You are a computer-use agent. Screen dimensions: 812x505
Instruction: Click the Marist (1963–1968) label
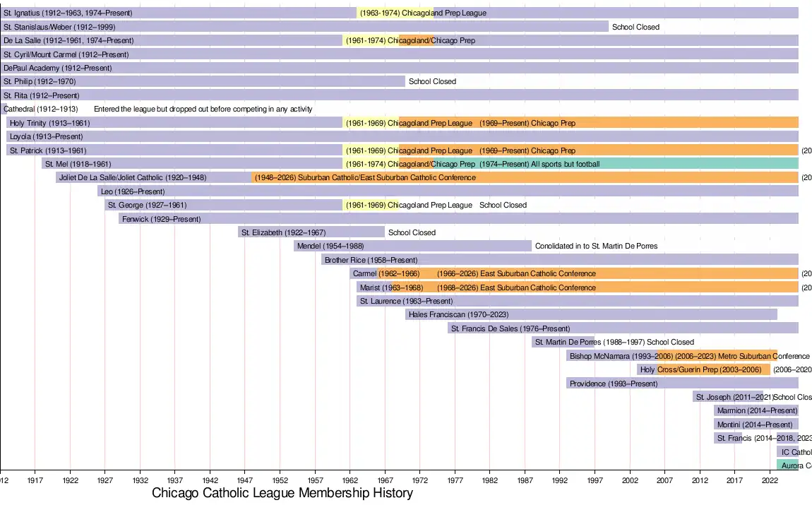click(x=391, y=287)
